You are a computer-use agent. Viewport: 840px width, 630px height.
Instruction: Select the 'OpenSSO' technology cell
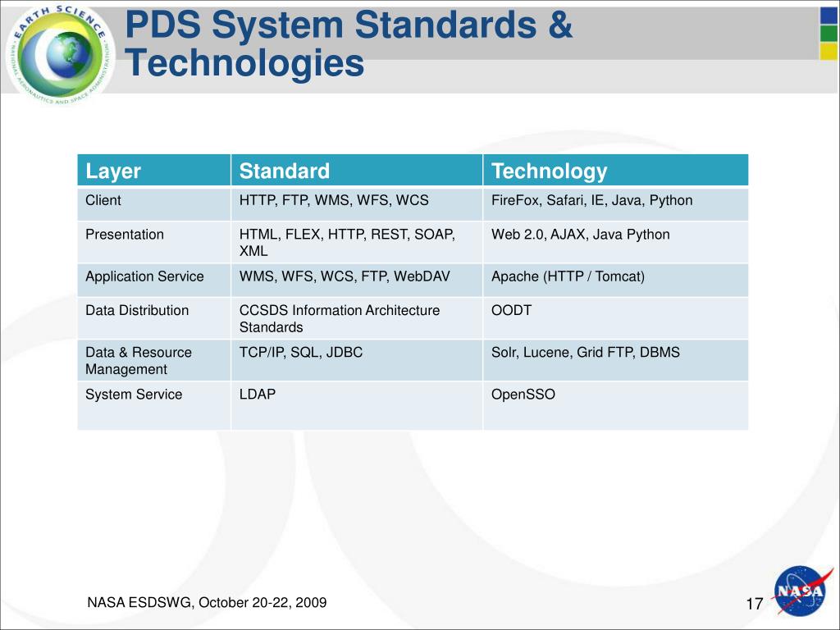(615, 405)
